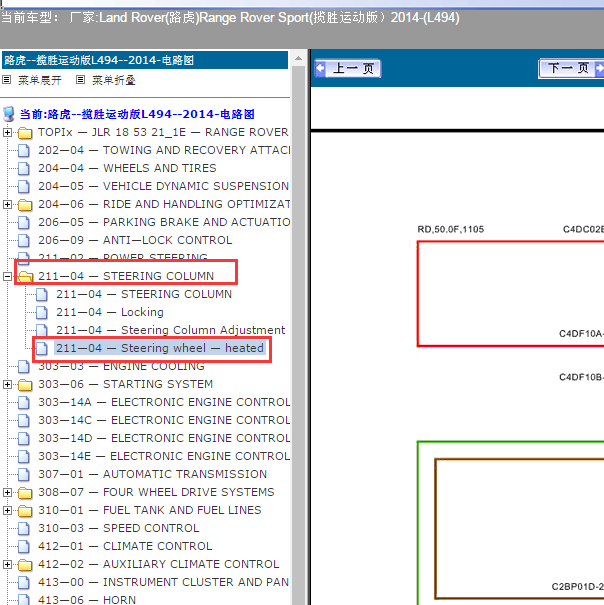Click page icon of 303-14A Electronic Engine Control
Viewport: 604px width, 605px height.
click(x=24, y=402)
